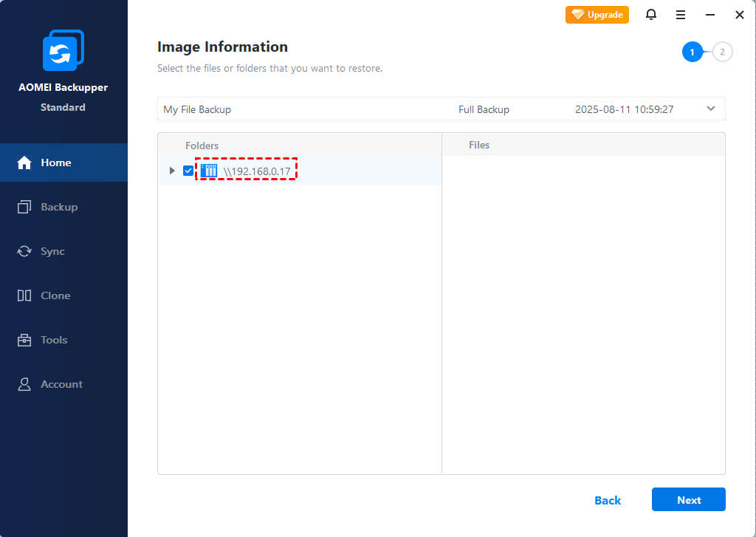The image size is (756, 537).
Task: Click the Files column header
Action: (x=479, y=146)
